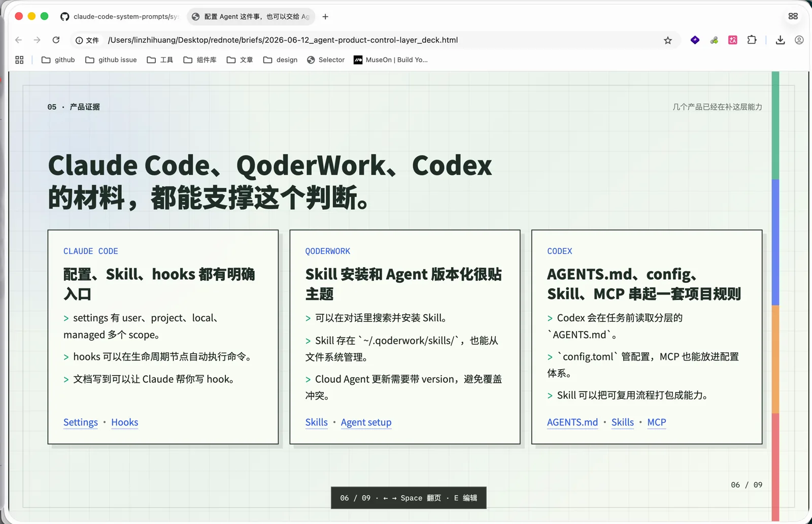812x524 pixels.
Task: Open the Selector bookmark
Action: (x=326, y=60)
